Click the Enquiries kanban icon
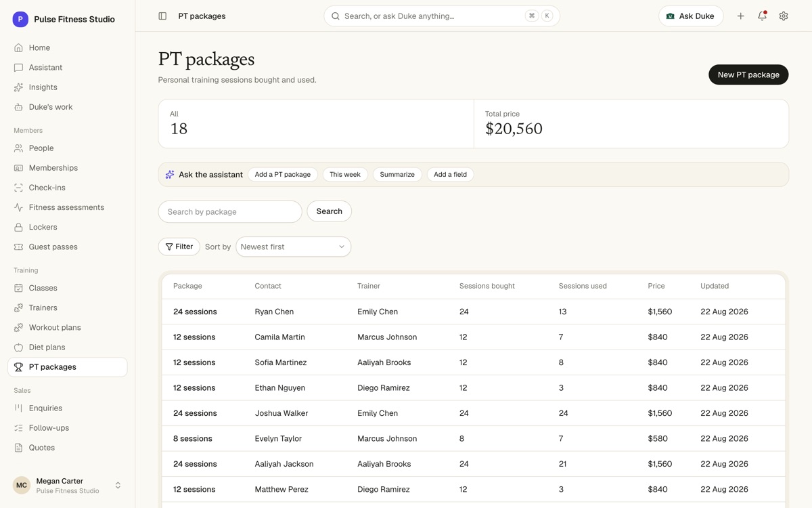The width and height of the screenshot is (812, 508). [x=18, y=408]
